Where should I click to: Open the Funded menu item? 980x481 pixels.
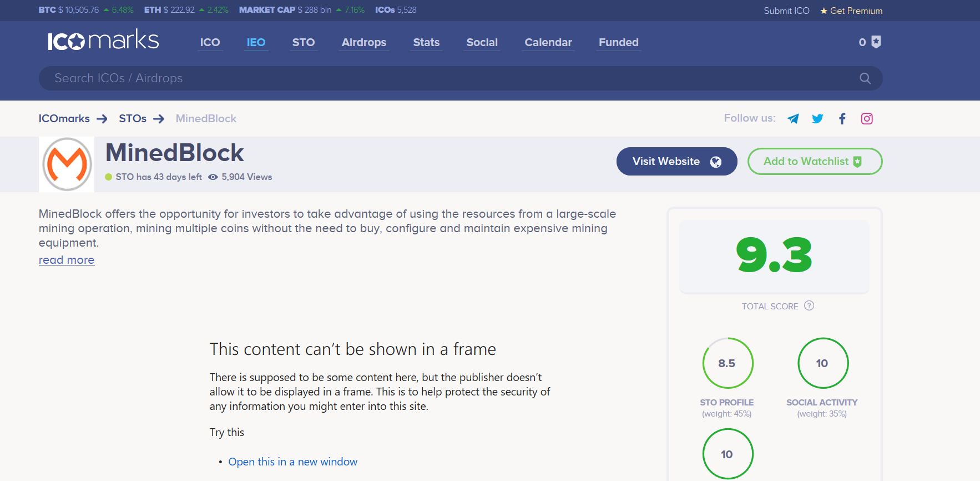pos(619,42)
